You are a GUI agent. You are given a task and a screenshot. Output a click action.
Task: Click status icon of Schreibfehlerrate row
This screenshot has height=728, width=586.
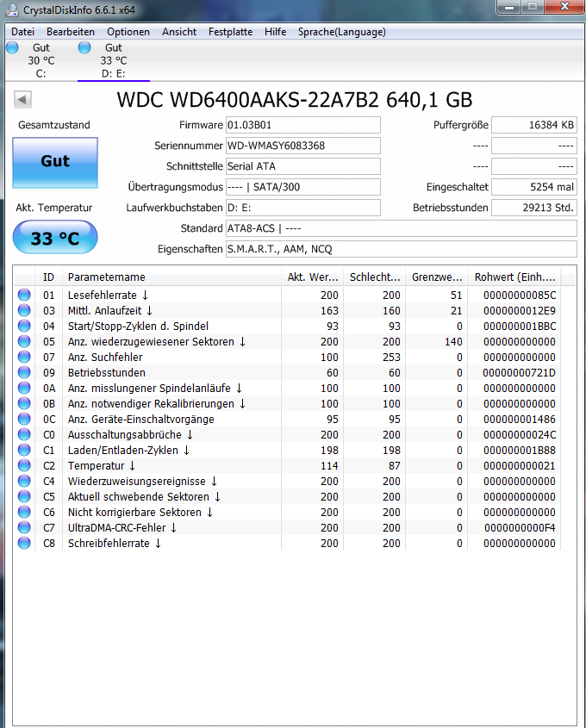click(24, 543)
